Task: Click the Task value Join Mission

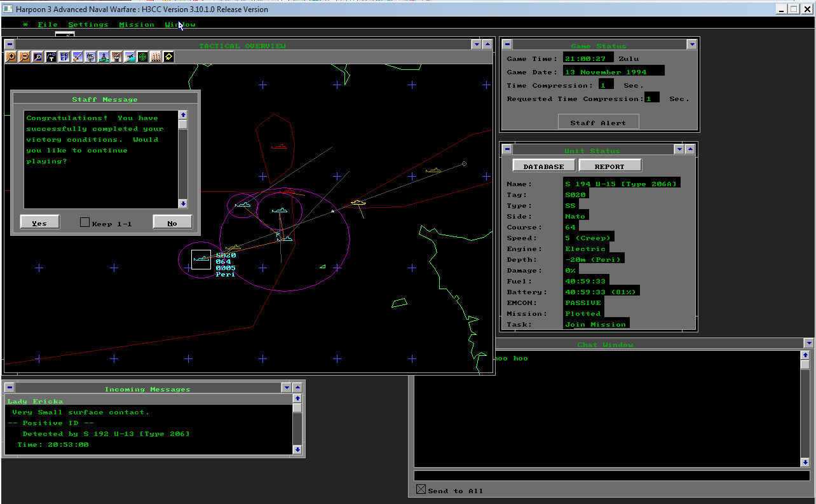Action: pyautogui.click(x=596, y=324)
